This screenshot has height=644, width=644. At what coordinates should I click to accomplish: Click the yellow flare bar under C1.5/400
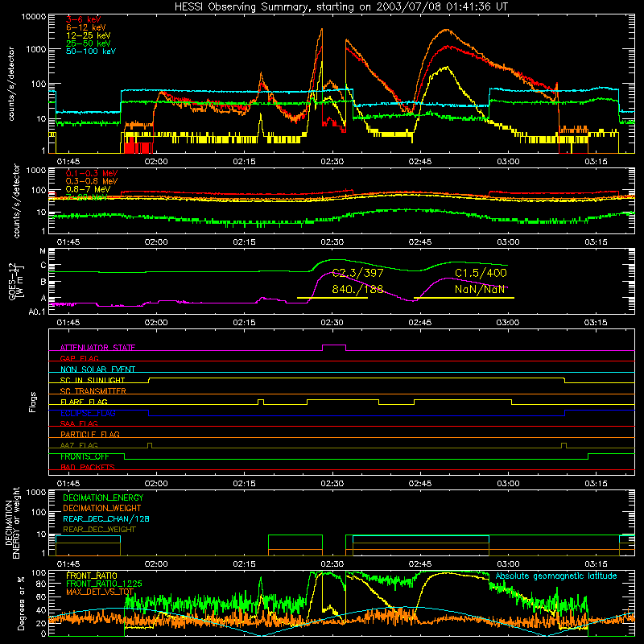[464, 297]
